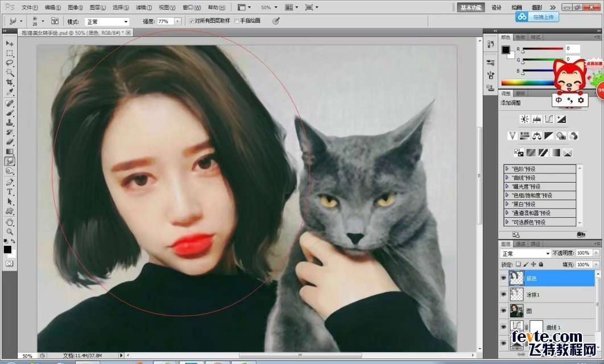
Task: Switch to 绘画 workspace
Action: [x=516, y=7]
